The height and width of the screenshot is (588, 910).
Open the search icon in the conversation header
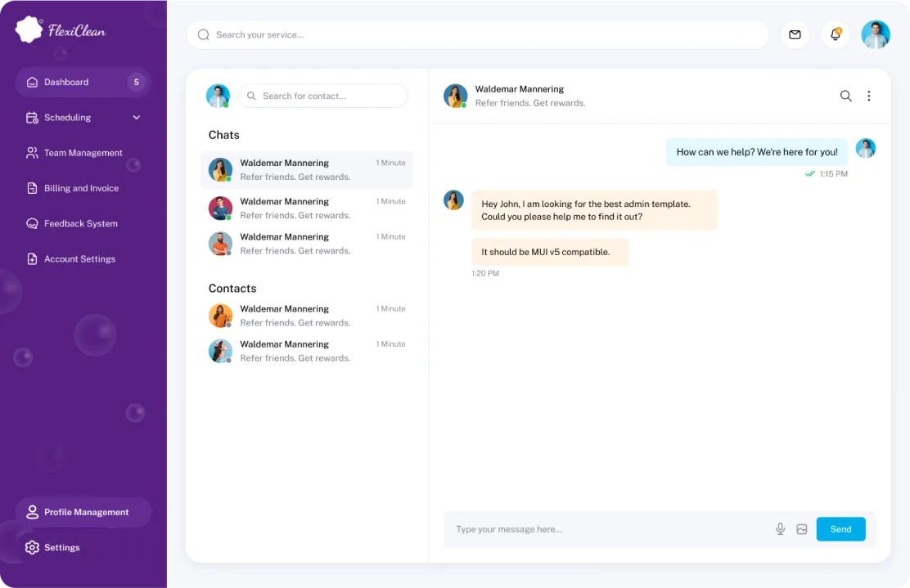coord(846,96)
